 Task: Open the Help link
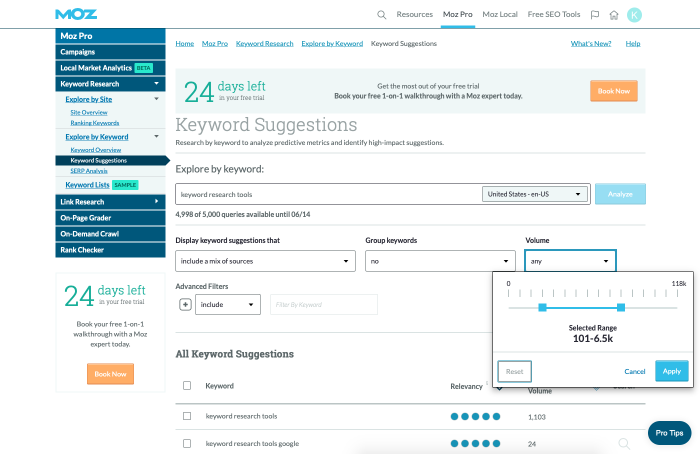click(x=633, y=43)
